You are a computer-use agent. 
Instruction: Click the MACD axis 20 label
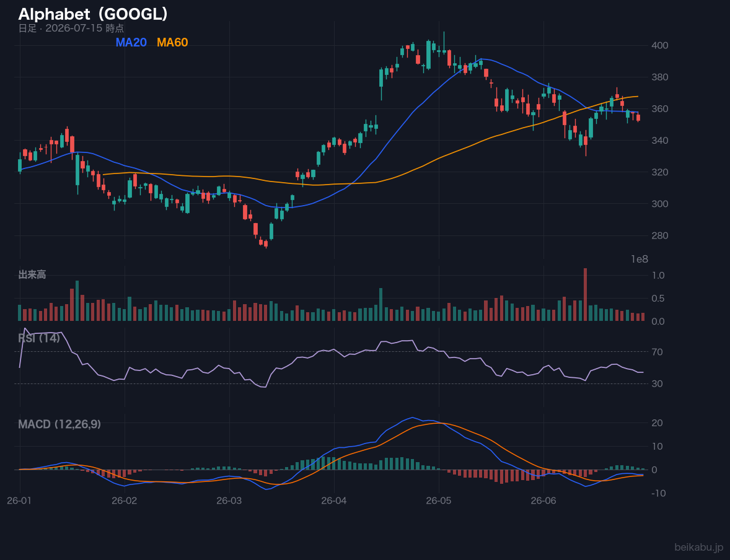657,422
